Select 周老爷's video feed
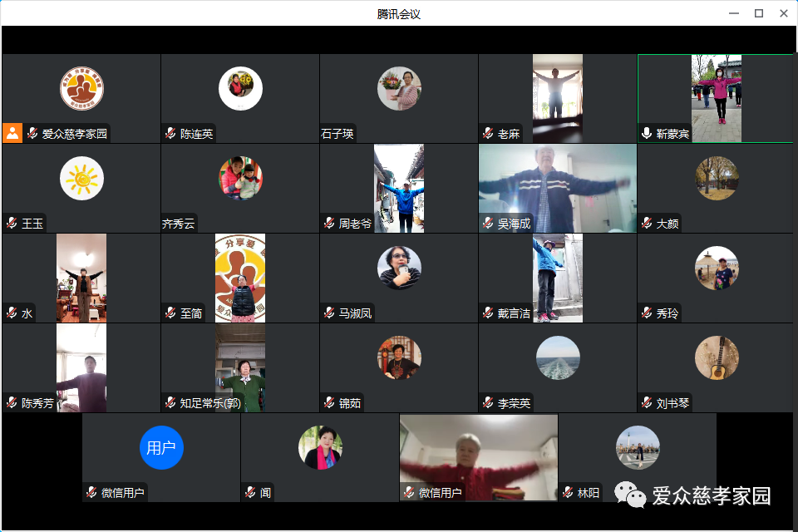This screenshot has height=532, width=798. tap(399, 188)
